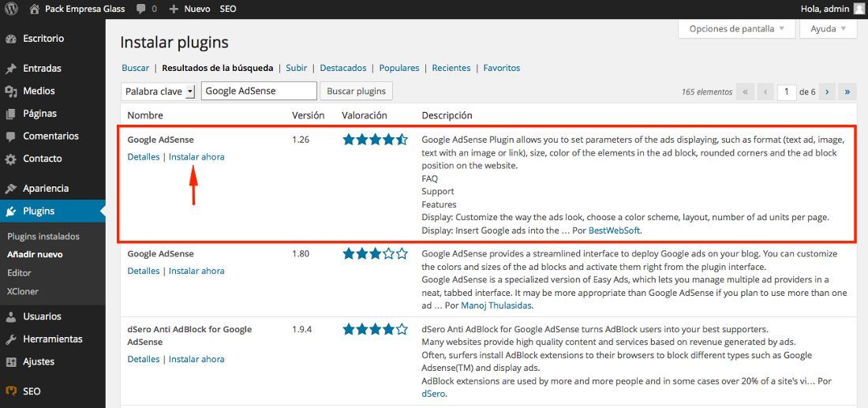The image size is (868, 408).
Task: Switch to the Favoritos tab
Action: tap(502, 68)
